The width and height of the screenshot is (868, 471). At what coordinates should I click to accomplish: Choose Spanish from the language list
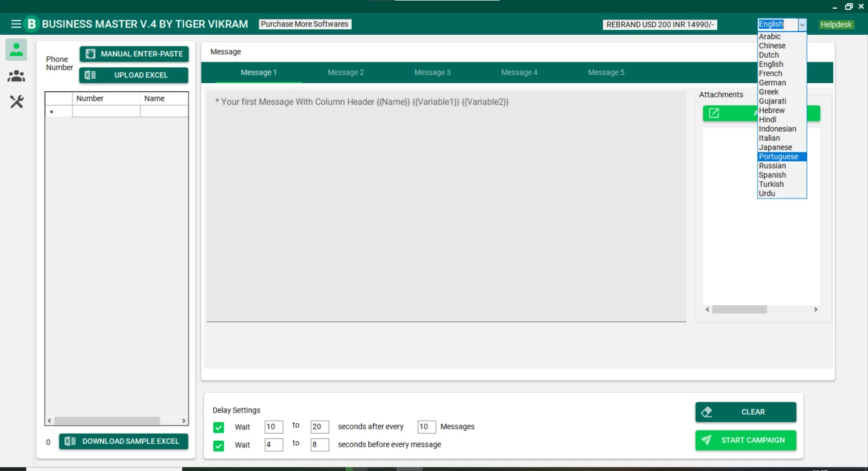(782, 175)
